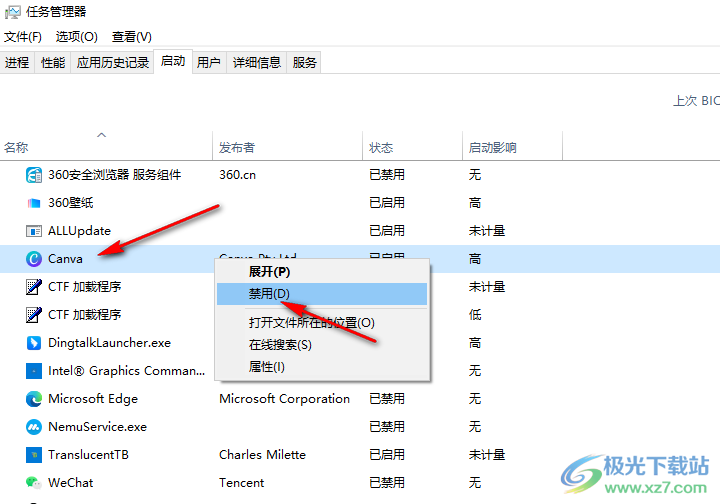Click the Intel Graphics Command icon
This screenshot has width=720, height=504.
(x=34, y=371)
